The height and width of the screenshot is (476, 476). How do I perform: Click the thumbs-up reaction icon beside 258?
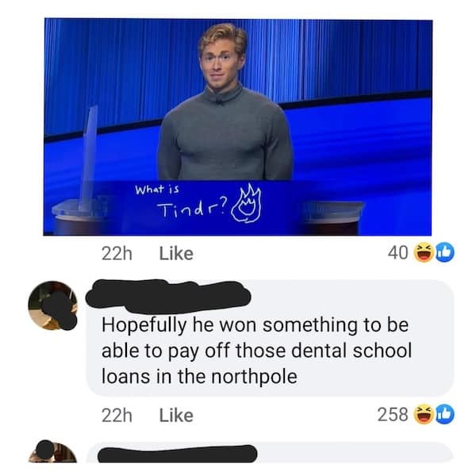(445, 414)
